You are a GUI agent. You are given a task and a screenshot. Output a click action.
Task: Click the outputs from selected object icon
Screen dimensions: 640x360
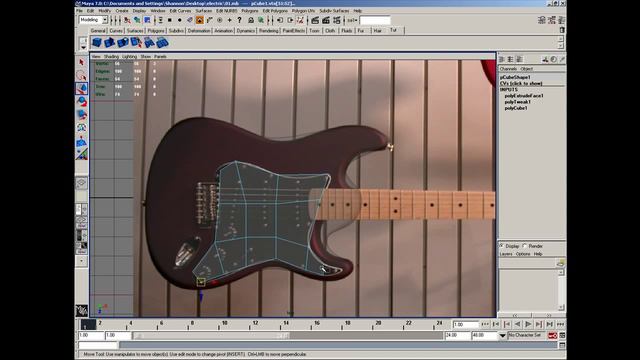(x=290, y=20)
